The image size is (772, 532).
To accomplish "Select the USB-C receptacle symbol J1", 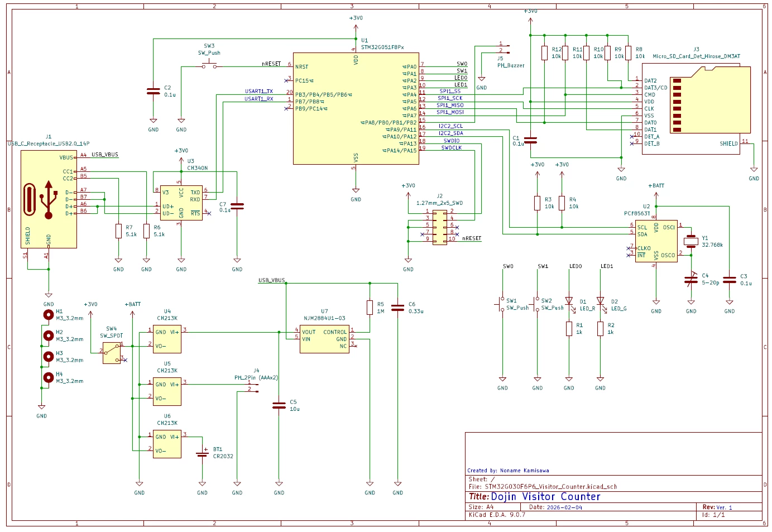I will 49,199.
